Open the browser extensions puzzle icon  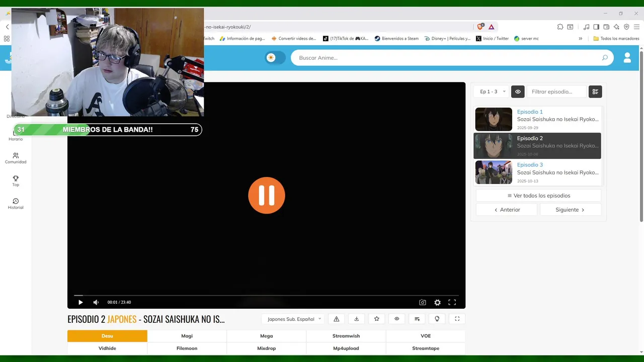click(560, 27)
